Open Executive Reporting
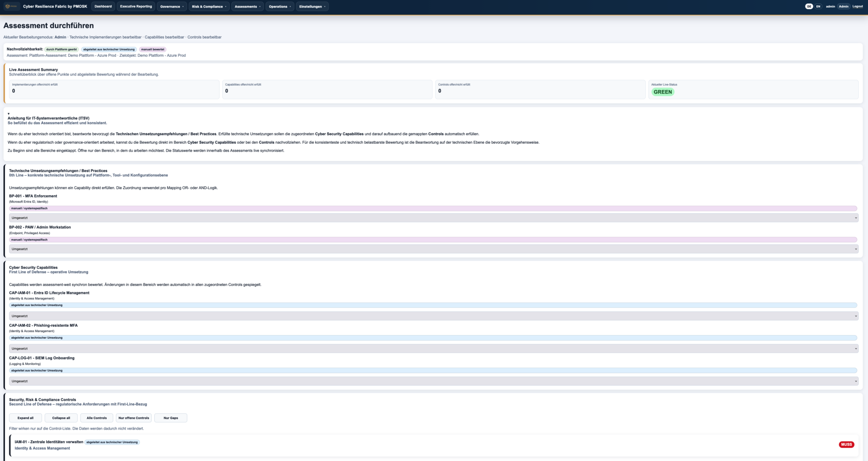 (x=136, y=6)
